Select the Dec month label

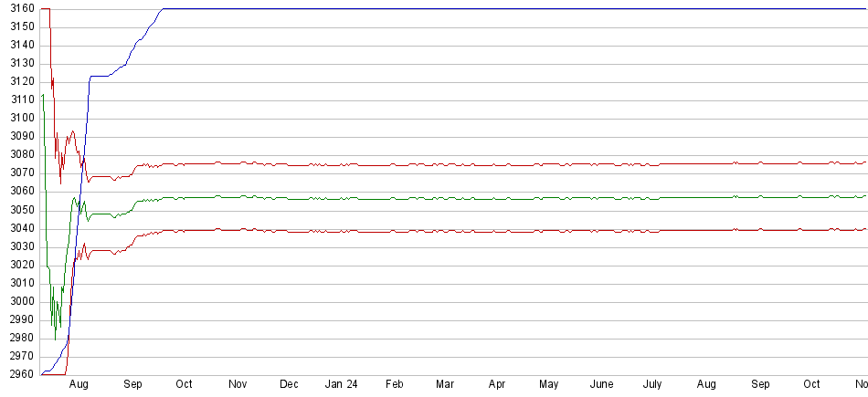pos(289,386)
